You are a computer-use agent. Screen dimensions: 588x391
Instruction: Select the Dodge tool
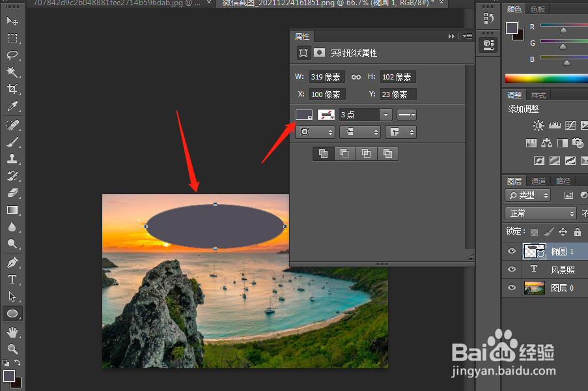pyautogui.click(x=12, y=244)
